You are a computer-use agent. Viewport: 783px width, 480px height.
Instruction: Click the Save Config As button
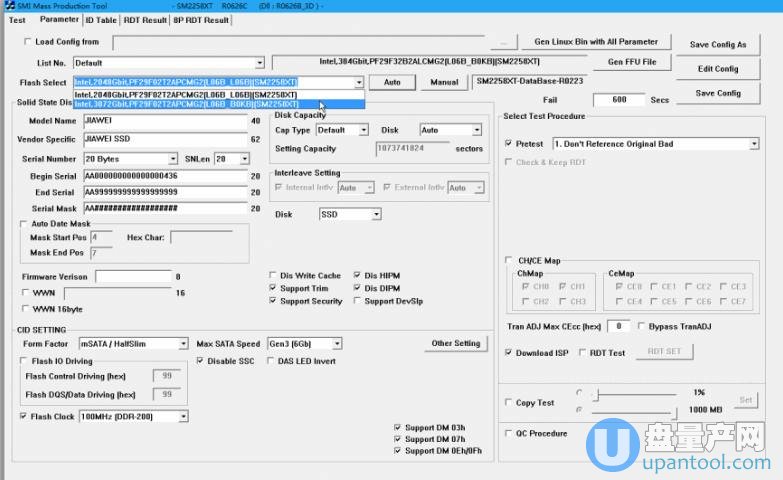click(x=717, y=44)
